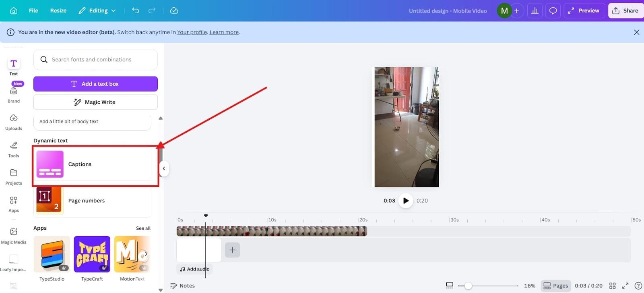Click the 10s timeline ruler mark

click(x=272, y=220)
